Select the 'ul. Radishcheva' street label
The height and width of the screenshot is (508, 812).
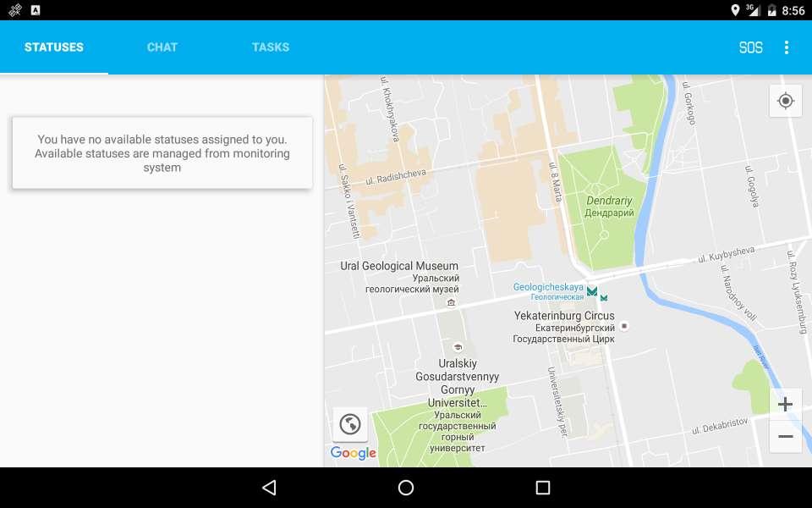[x=396, y=177]
